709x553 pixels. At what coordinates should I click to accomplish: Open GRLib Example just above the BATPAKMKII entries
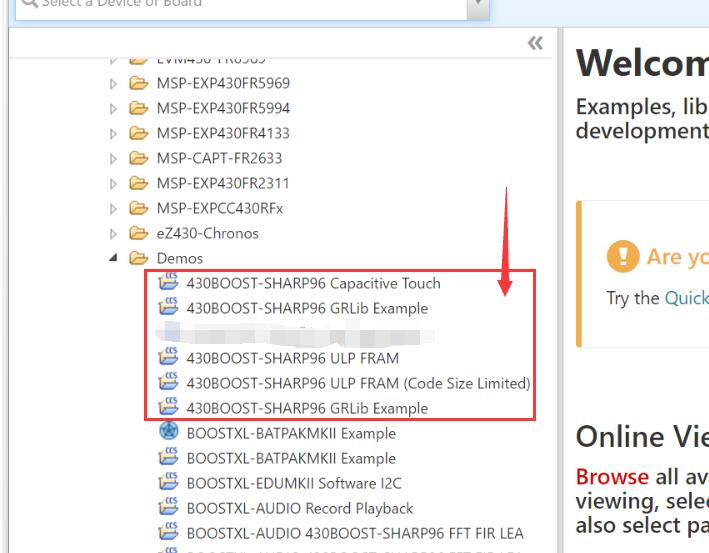[x=307, y=408]
